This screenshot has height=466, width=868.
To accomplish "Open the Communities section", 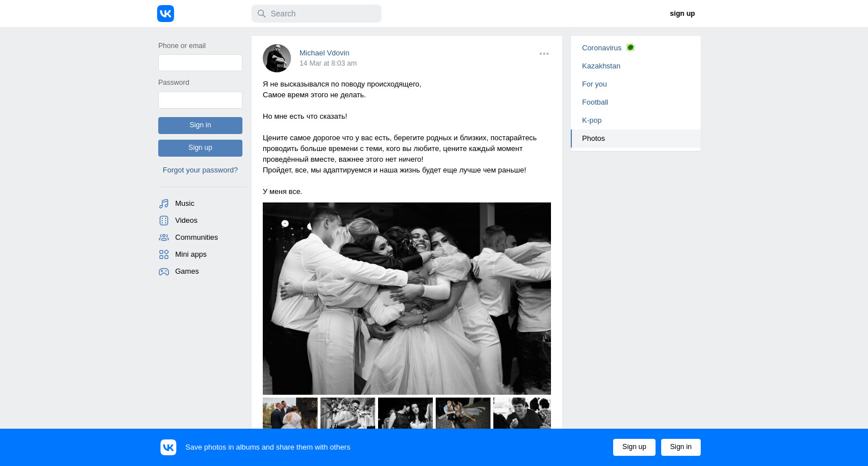I will (x=197, y=238).
